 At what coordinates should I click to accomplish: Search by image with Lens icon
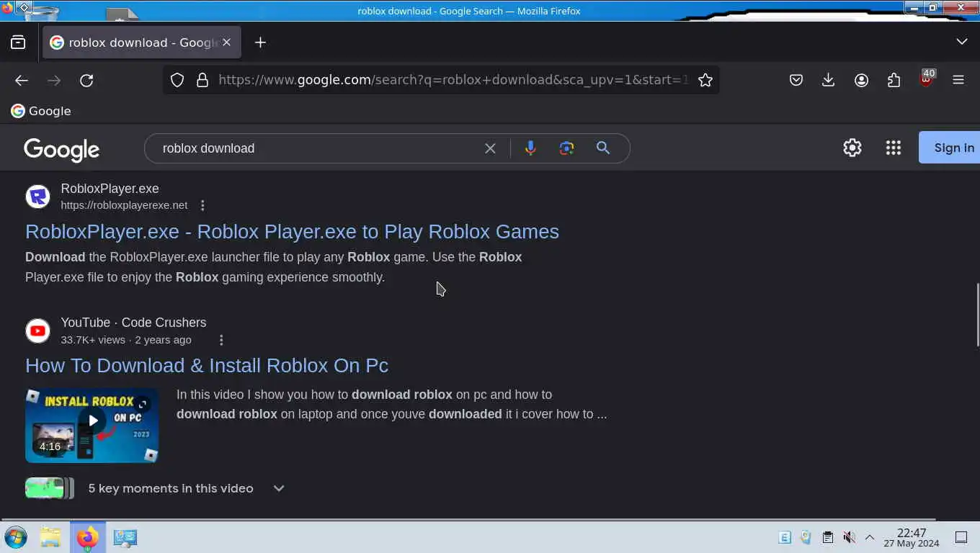pyautogui.click(x=566, y=148)
